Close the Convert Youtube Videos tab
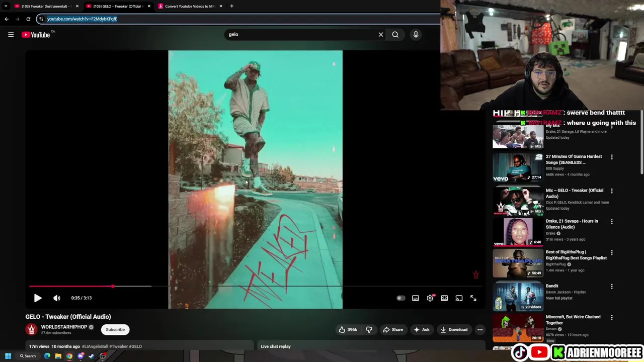Image resolution: width=644 pixels, height=362 pixels. click(220, 6)
